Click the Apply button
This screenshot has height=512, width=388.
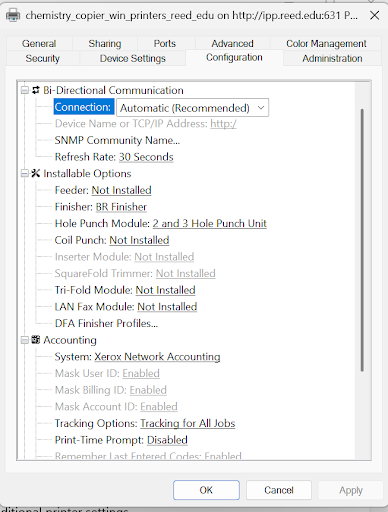[x=351, y=490]
